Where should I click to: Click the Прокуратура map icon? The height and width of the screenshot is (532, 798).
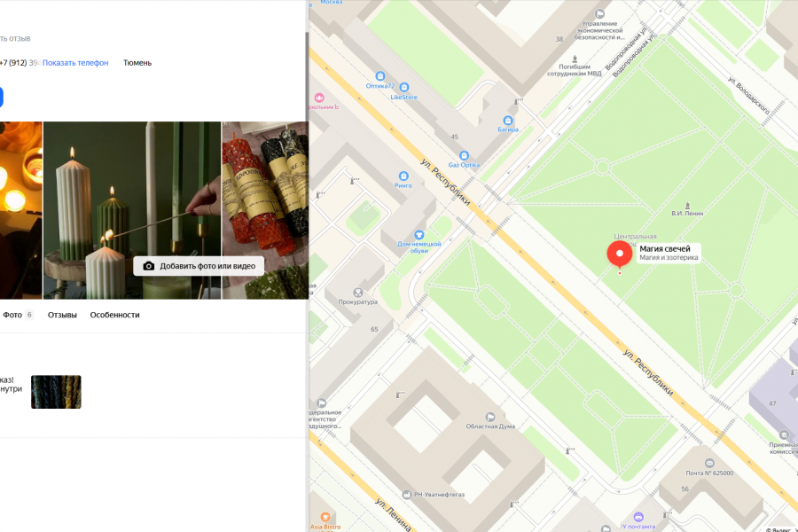[358, 293]
